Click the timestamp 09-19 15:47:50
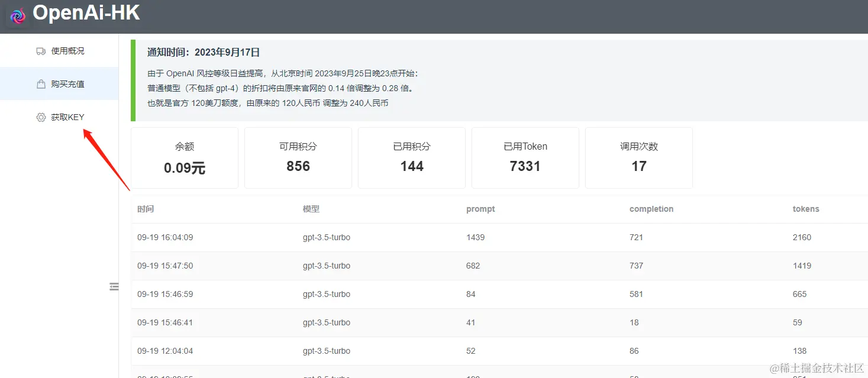The image size is (868, 378). coord(165,266)
